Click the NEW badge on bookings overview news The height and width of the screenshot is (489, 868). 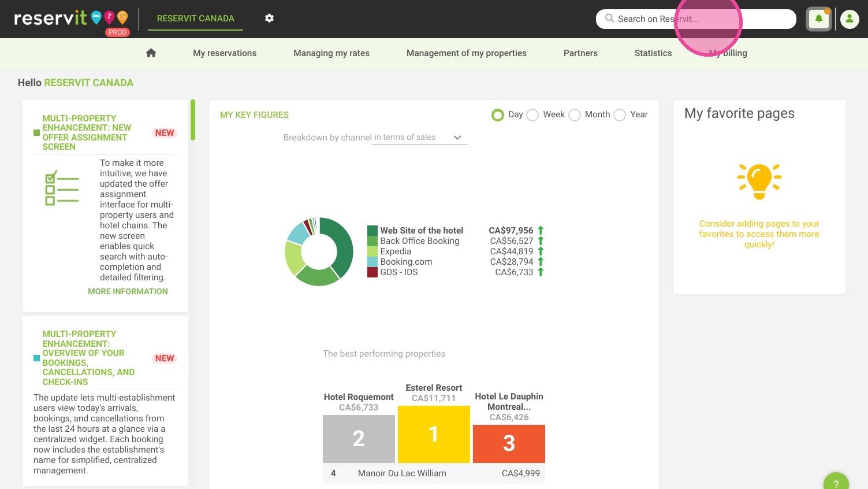[165, 358]
